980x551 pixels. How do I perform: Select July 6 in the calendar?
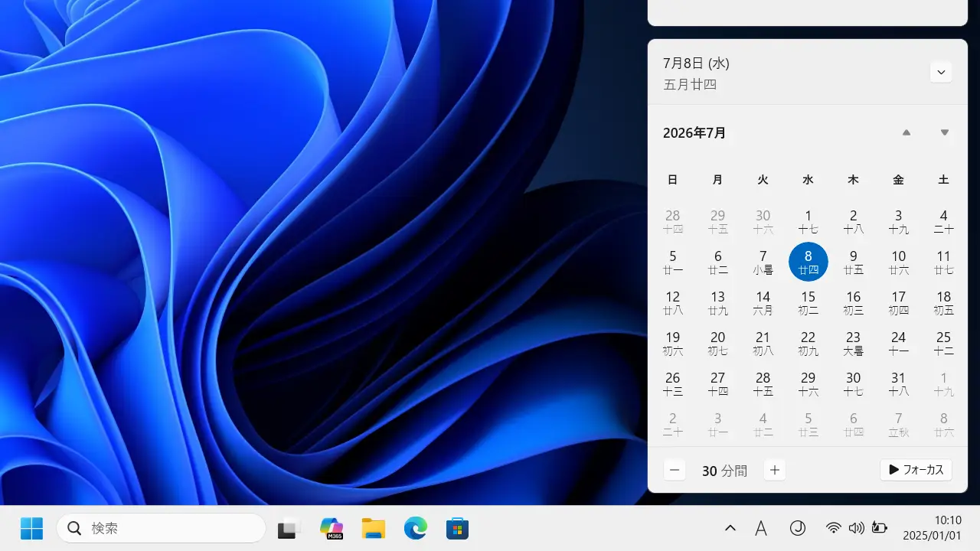[x=718, y=262]
